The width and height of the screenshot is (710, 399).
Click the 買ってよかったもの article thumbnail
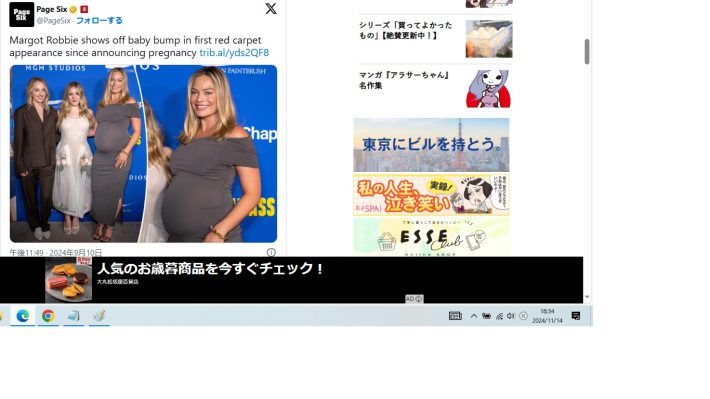[x=489, y=39]
